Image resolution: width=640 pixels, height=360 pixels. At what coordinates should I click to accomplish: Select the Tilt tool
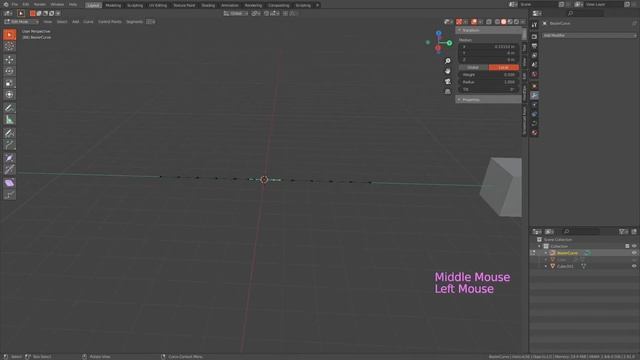pyautogui.click(x=9, y=170)
